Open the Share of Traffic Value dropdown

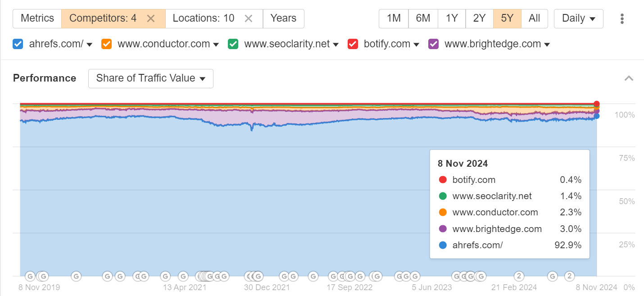(150, 78)
